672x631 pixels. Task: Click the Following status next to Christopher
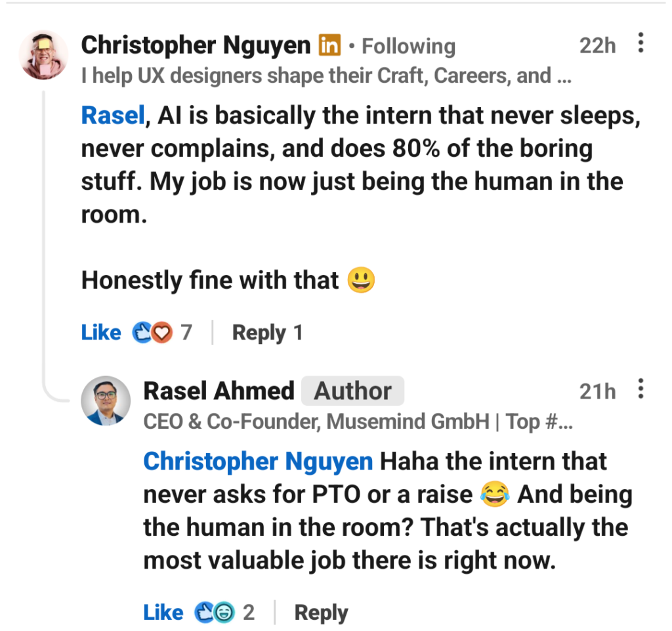tap(408, 47)
